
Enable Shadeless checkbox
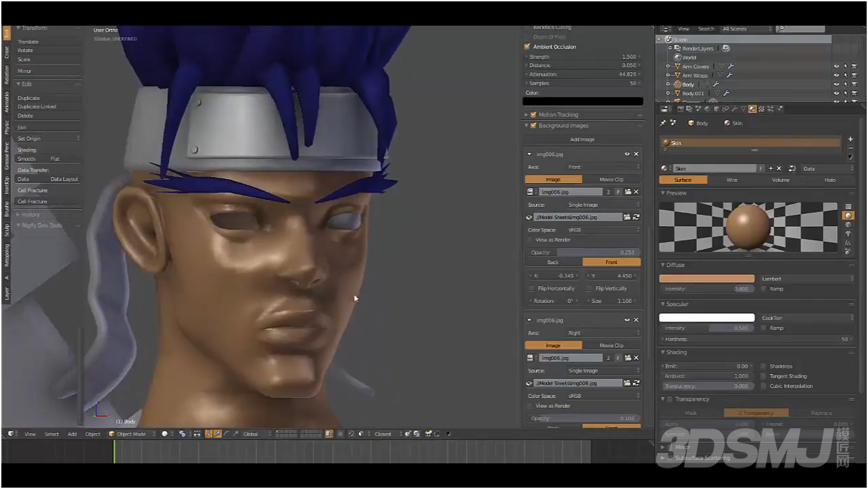pyautogui.click(x=763, y=366)
